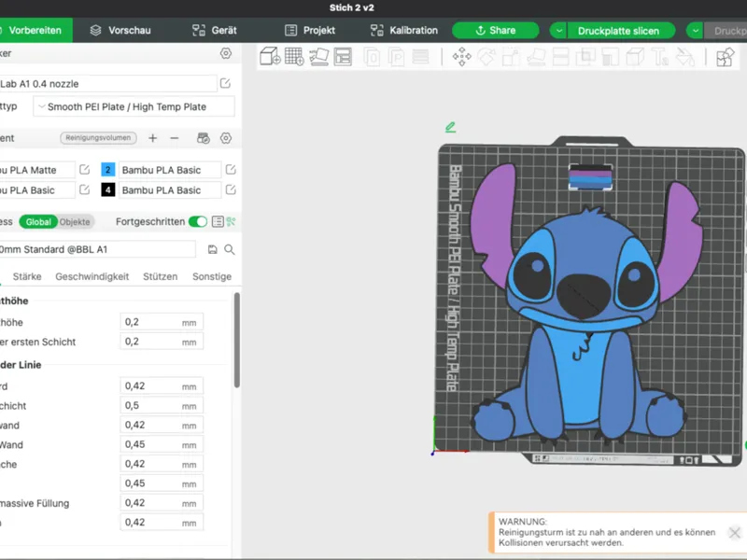Switch to the Geschwindigkeit settings tab
Image resolution: width=747 pixels, height=560 pixels.
(x=92, y=276)
